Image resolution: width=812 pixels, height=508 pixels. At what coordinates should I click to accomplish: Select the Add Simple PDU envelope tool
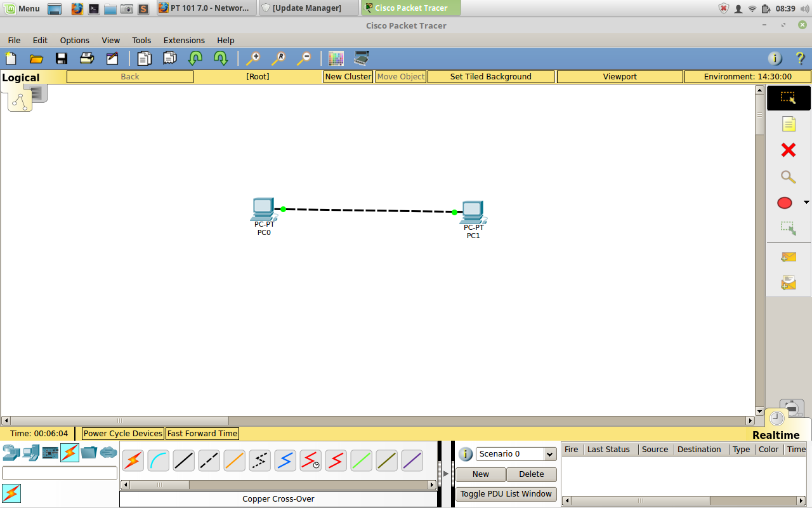[789, 257]
